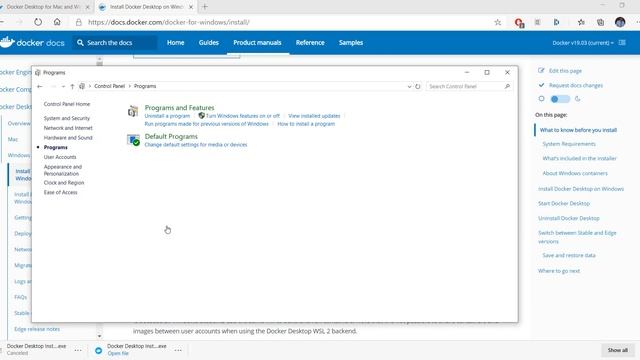Click the Programs and Features icon

[133, 111]
